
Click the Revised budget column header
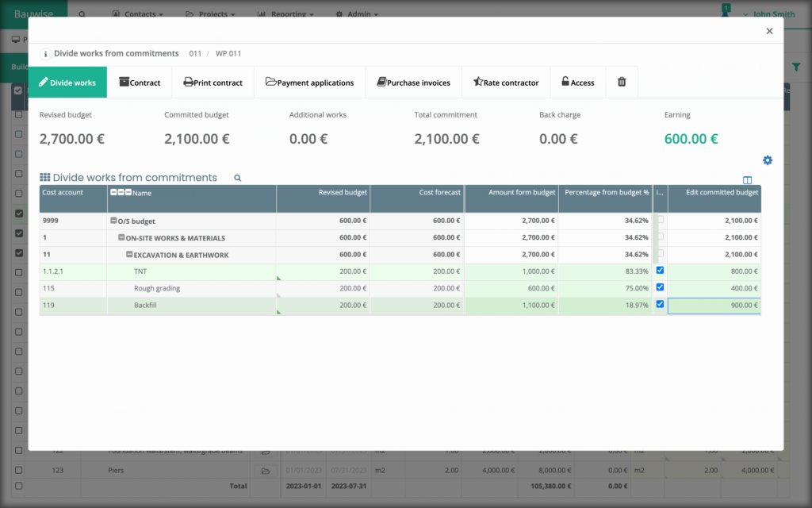[324, 198]
